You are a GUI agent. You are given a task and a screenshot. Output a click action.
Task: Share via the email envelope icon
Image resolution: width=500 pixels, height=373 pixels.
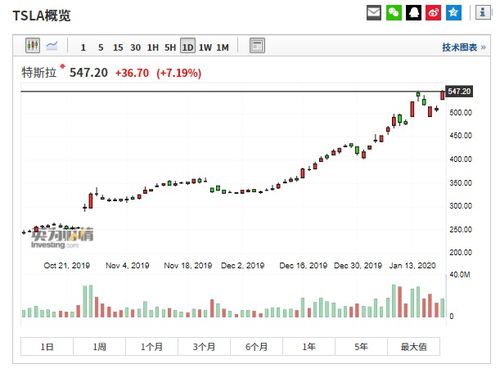click(374, 13)
